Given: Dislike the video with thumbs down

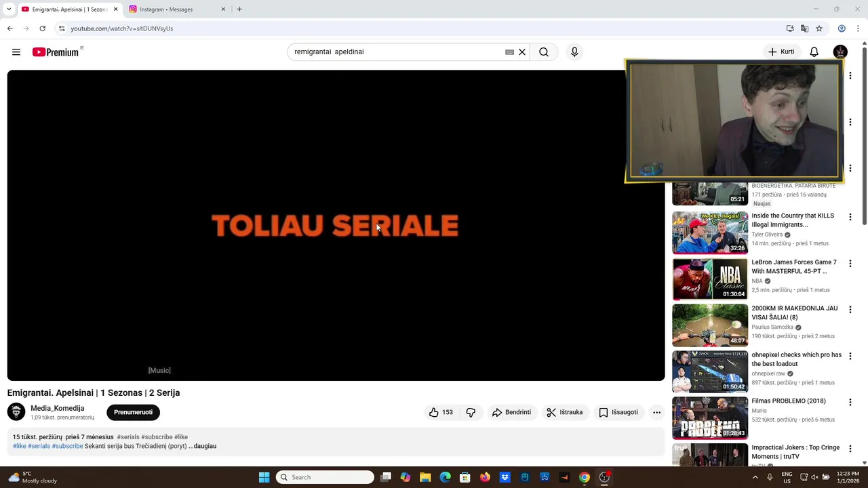Looking at the screenshot, I should coord(471,412).
